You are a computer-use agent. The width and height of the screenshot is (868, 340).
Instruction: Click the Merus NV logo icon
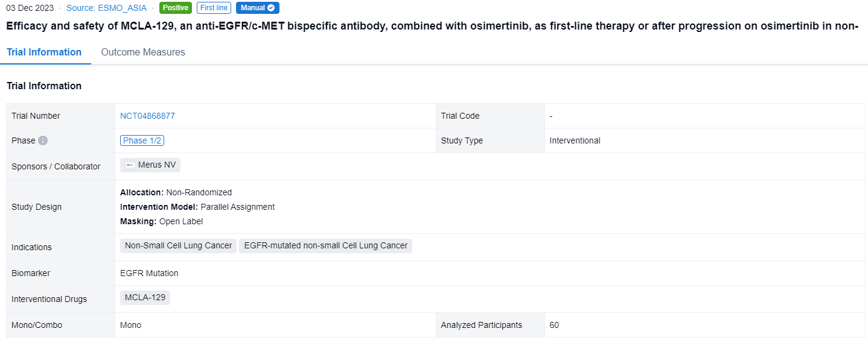[130, 165]
